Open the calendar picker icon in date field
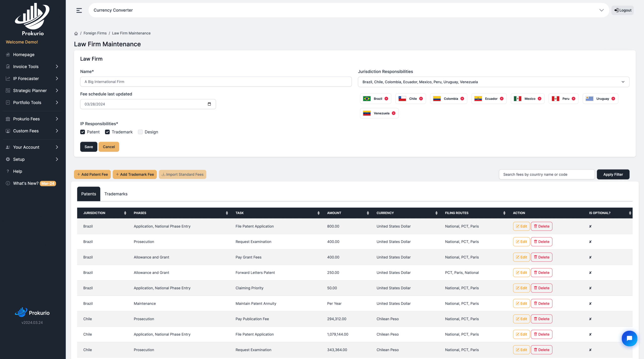This screenshot has width=644, height=359. (x=209, y=104)
